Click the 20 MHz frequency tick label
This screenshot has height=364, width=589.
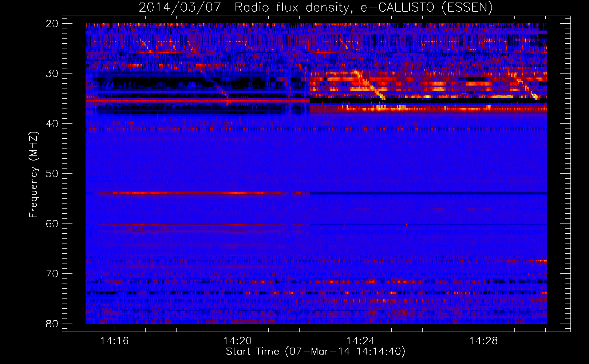point(52,24)
